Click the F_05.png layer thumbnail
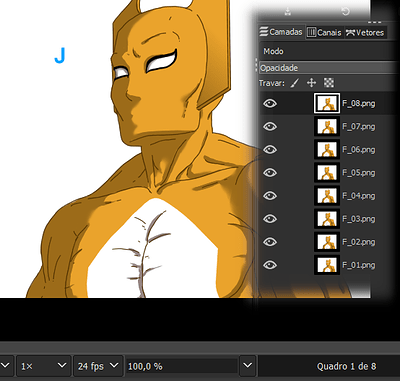 click(327, 173)
